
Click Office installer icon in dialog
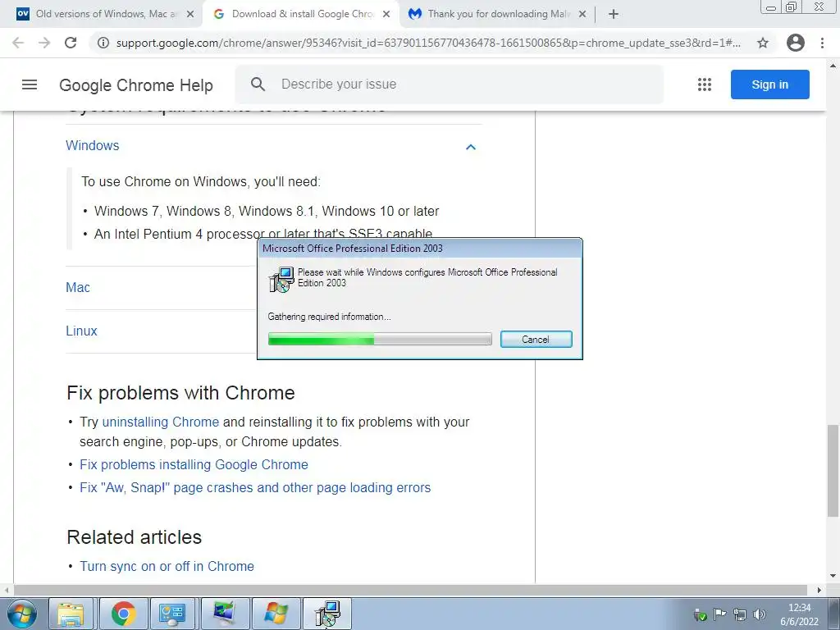(281, 279)
